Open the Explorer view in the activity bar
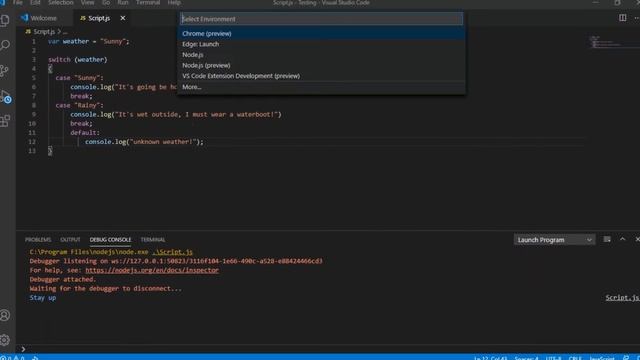 [x=5, y=20]
